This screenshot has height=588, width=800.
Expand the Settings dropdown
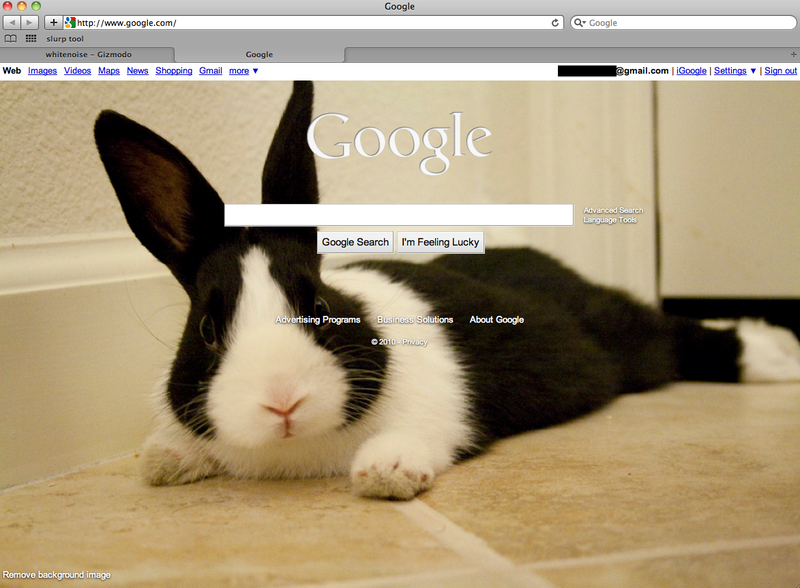coord(735,70)
